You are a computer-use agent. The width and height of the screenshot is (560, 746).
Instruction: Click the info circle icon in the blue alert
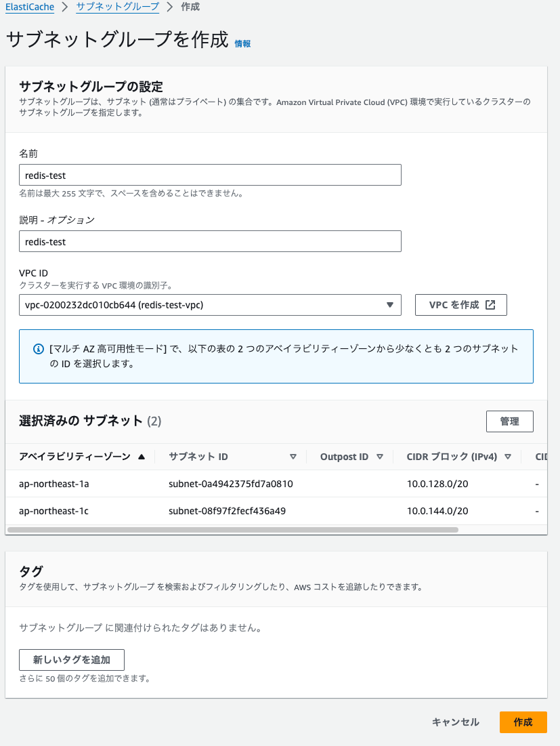coord(39,349)
